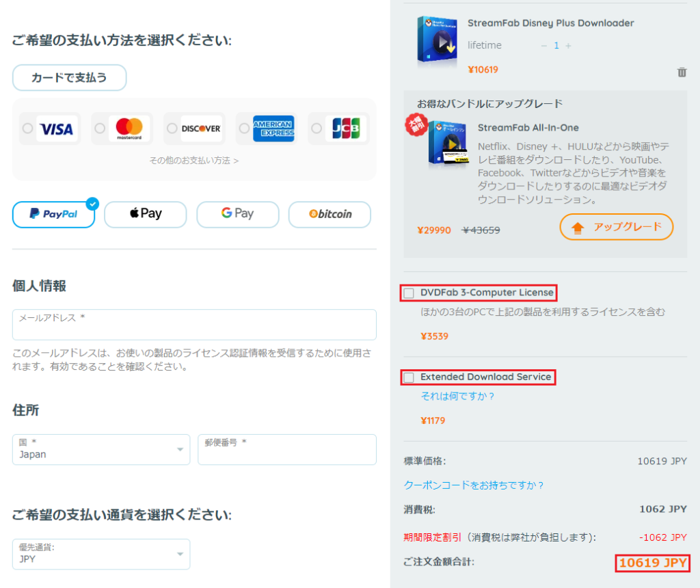Delete the Disney Plus Downloader item via trash icon

click(x=682, y=72)
